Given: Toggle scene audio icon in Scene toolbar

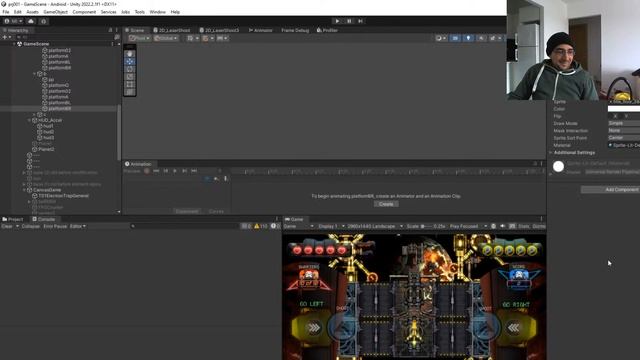Looking at the screenshot, I should pyautogui.click(x=481, y=38).
